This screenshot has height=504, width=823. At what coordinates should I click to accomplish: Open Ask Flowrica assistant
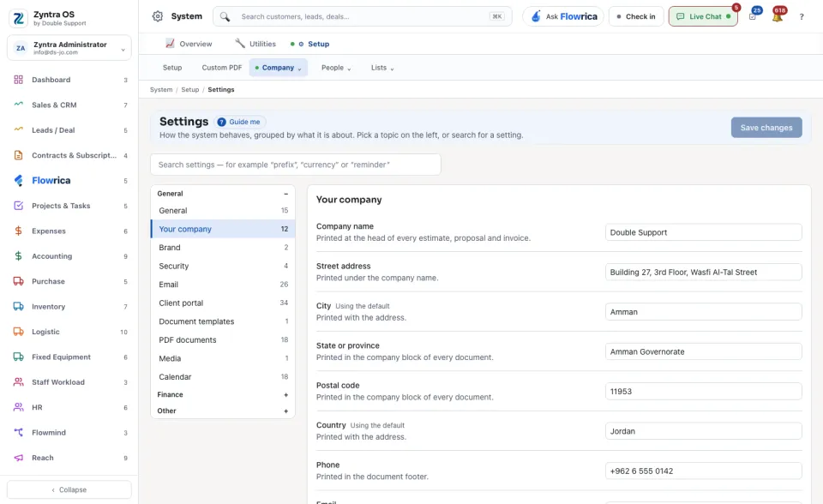coord(563,17)
